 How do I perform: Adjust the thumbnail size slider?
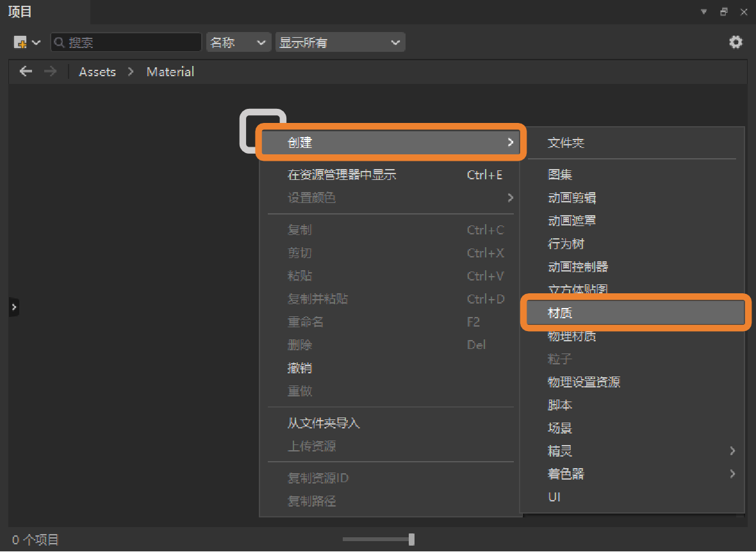coord(411,539)
